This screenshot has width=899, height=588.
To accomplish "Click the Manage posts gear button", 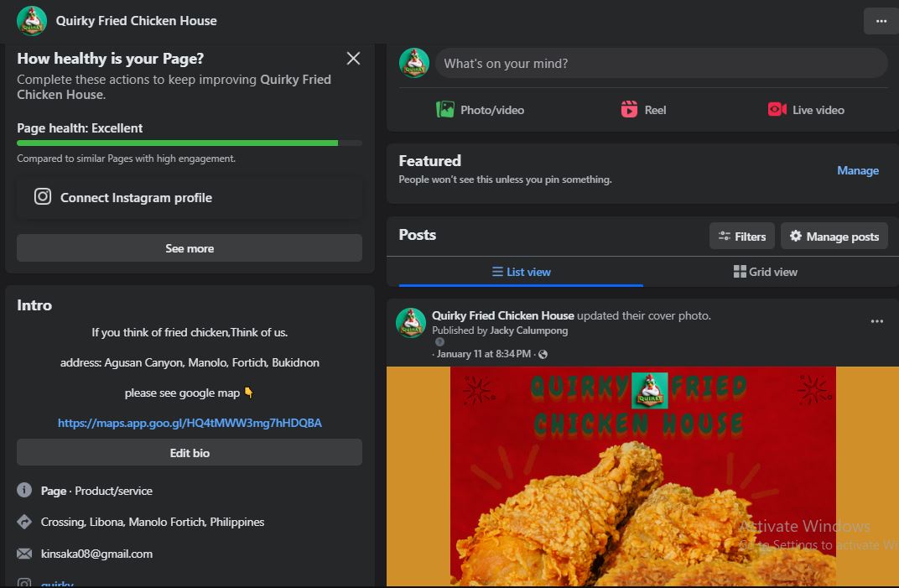I will (x=834, y=237).
